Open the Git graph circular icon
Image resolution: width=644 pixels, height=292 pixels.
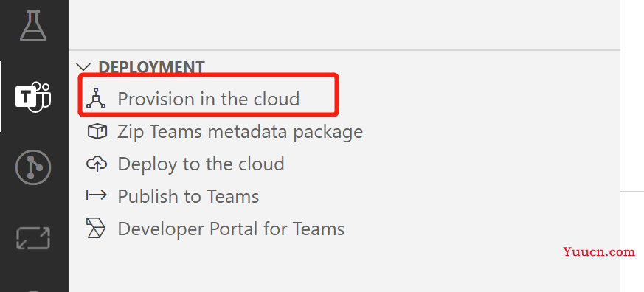pyautogui.click(x=33, y=167)
